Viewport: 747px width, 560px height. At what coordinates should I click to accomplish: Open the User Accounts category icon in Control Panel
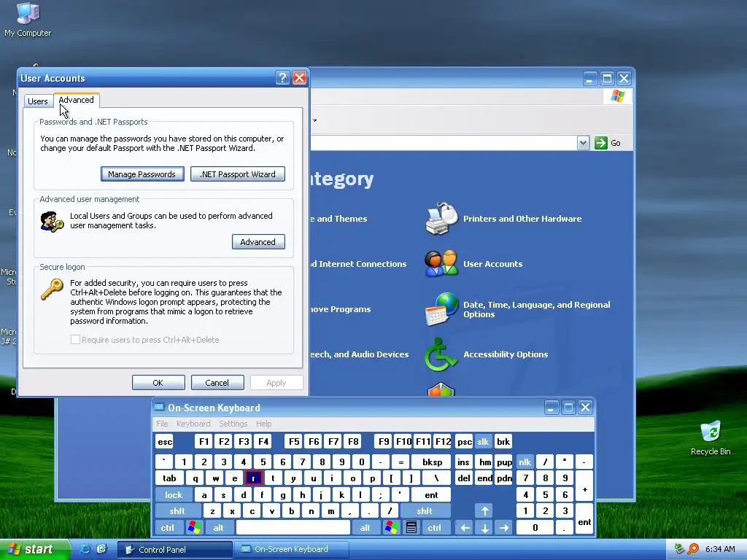441,263
